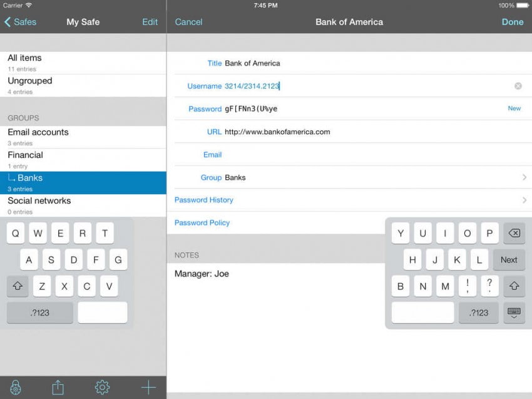Tap the S key
Viewport: 532px width, 399px height.
point(51,260)
